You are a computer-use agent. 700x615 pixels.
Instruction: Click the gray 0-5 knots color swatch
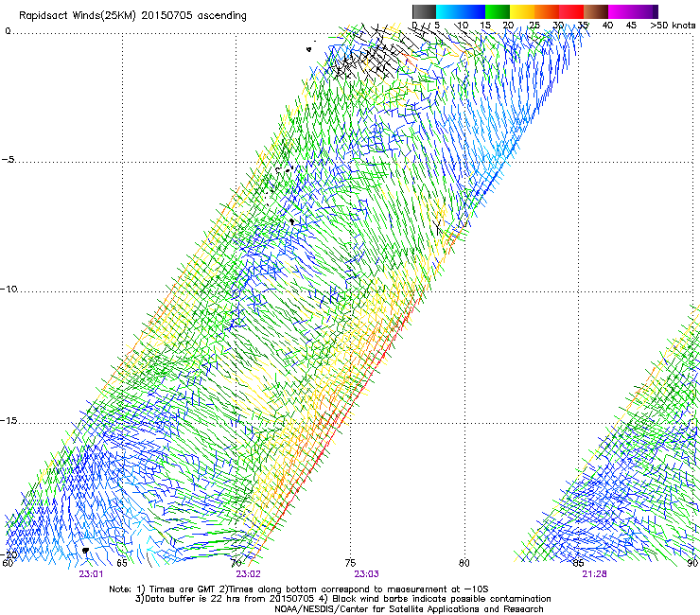(424, 11)
